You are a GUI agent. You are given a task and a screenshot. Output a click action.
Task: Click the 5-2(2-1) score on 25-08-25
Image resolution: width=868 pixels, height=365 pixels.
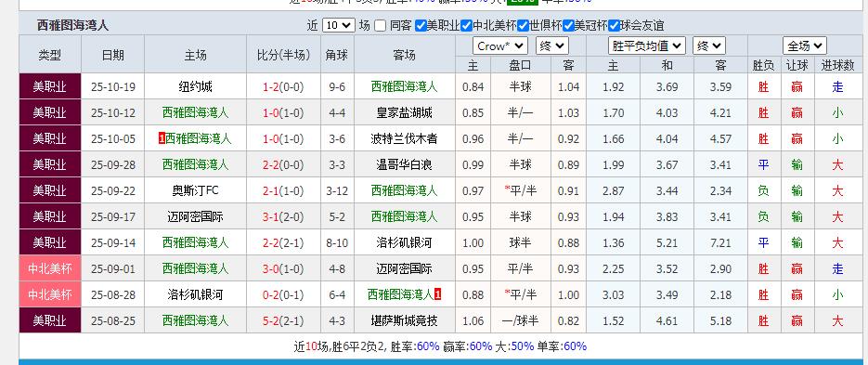tap(283, 320)
